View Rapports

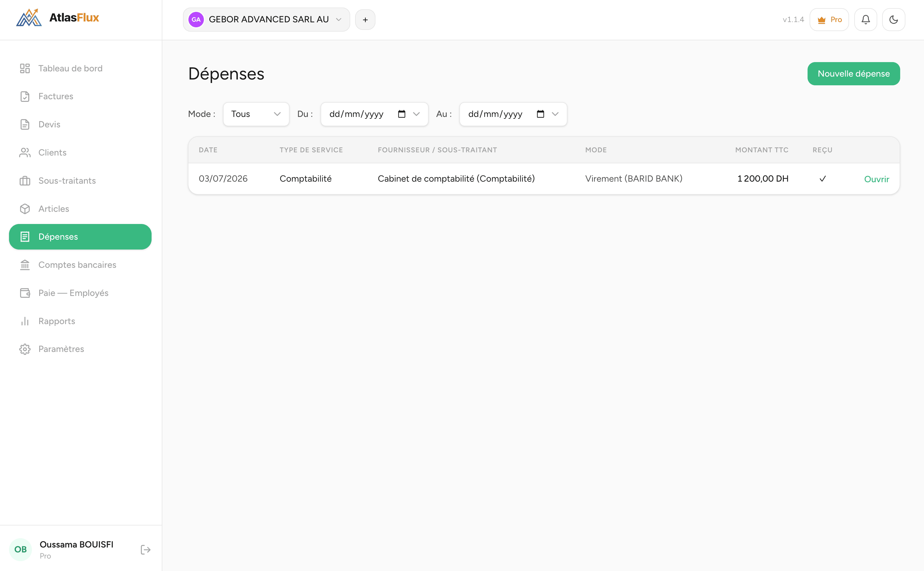80,321
